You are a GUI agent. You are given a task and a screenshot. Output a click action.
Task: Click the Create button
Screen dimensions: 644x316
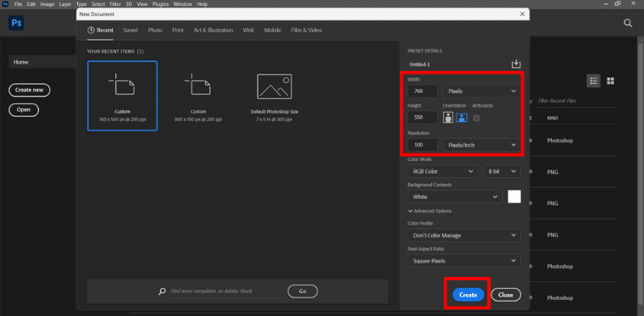coord(469,295)
